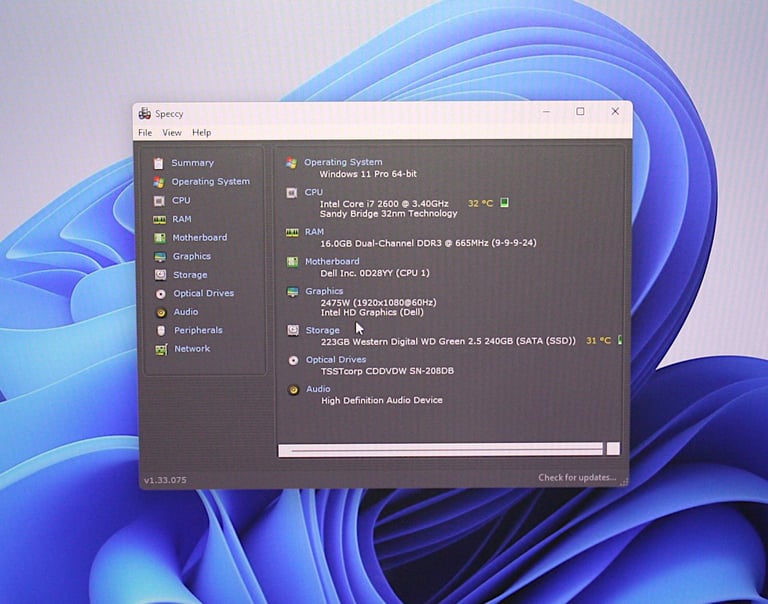Click Check for updates link
The image size is (768, 604).
tap(577, 477)
